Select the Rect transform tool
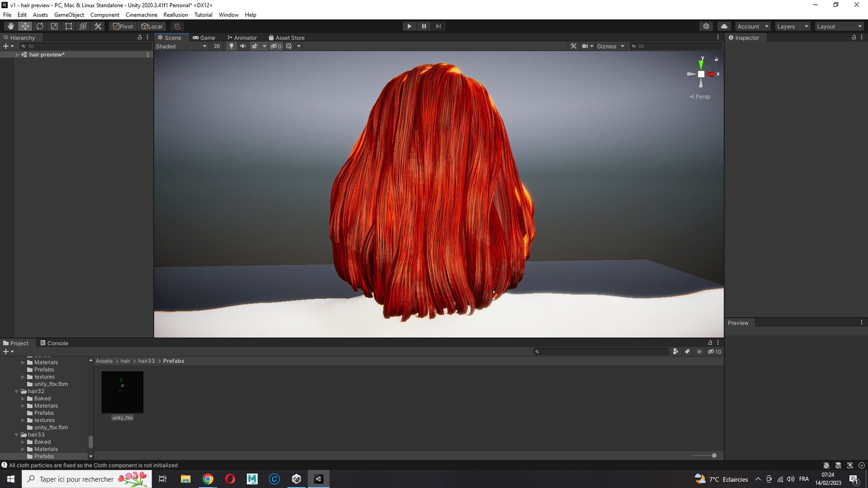Viewport: 868px width, 488px height. coord(68,26)
